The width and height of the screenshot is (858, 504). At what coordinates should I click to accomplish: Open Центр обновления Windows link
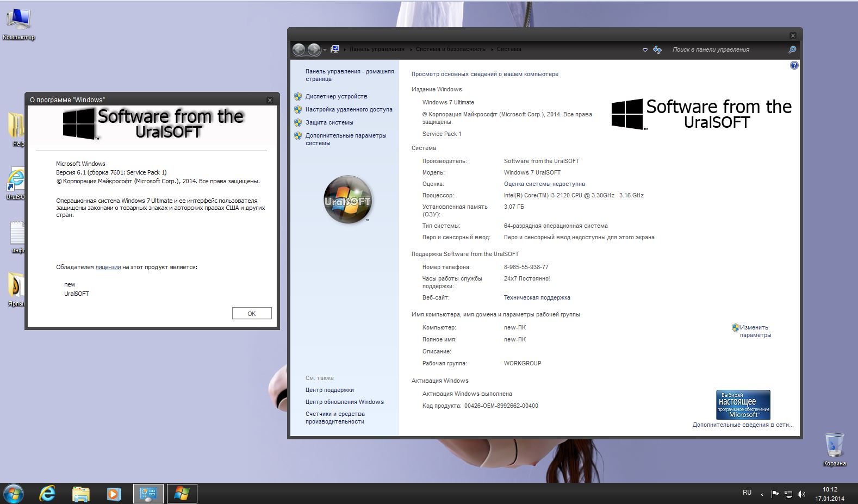[344, 402]
